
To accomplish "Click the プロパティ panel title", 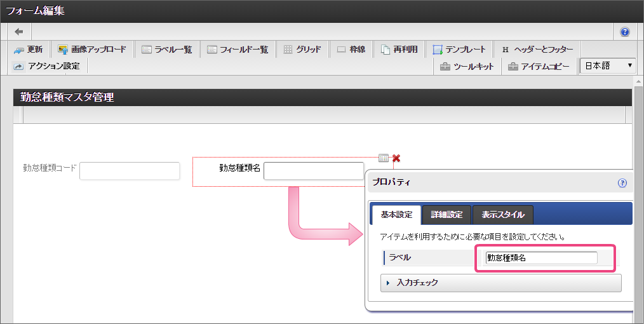I will [391, 182].
